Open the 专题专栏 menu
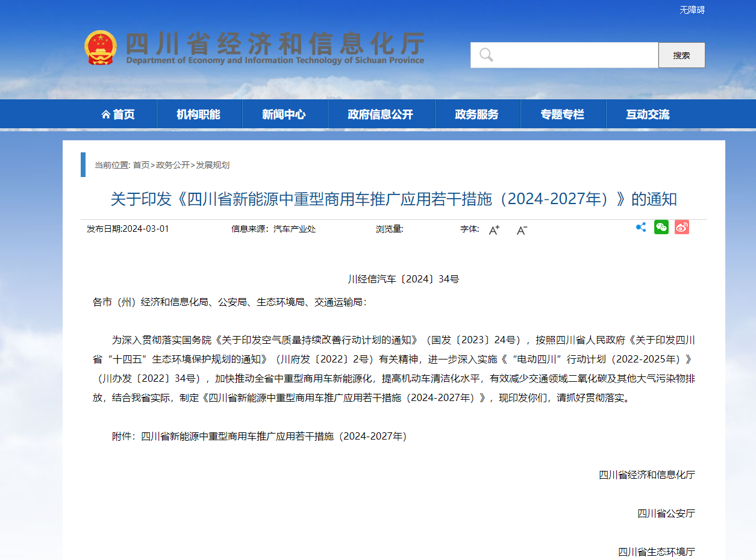This screenshot has width=756, height=560. 562,114
